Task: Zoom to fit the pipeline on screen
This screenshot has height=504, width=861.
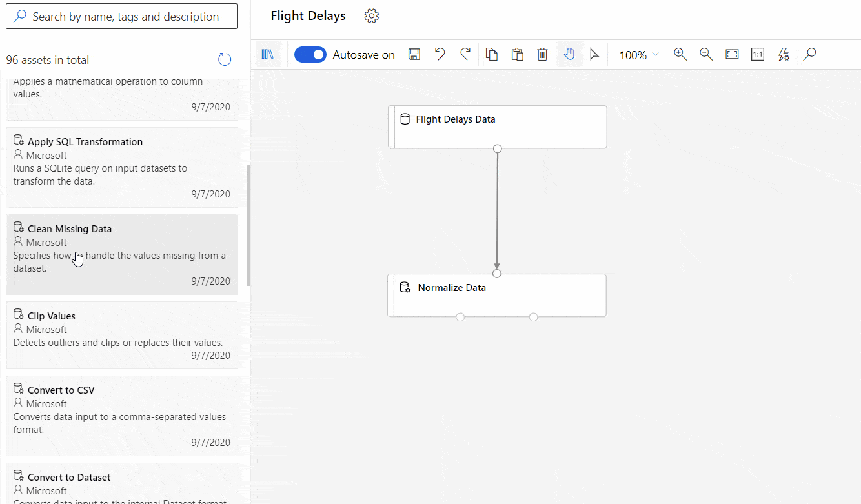Action: (x=732, y=54)
